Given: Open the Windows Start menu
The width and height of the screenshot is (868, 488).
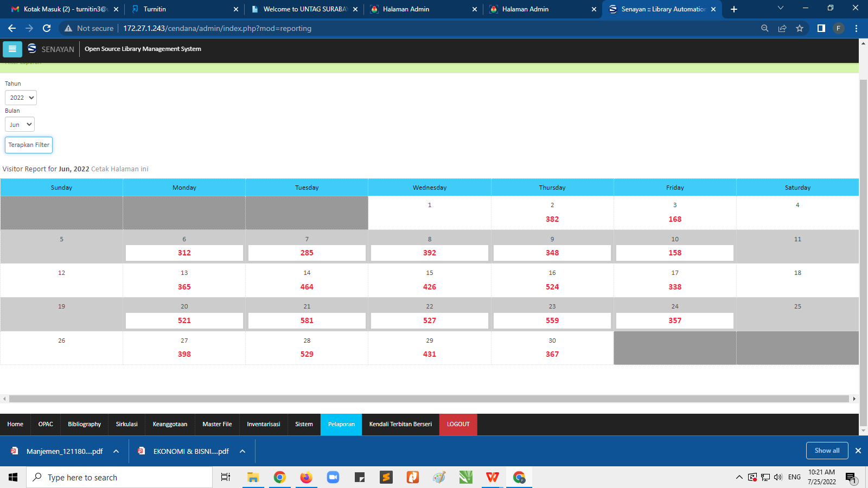Looking at the screenshot, I should pyautogui.click(x=13, y=477).
